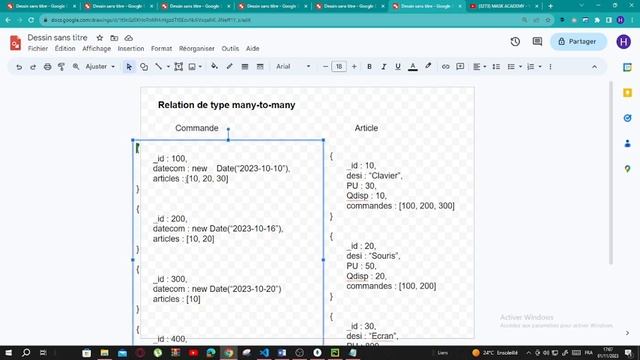Open the Fichier menu
Image resolution: width=640 pixels, height=360 pixels.
pos(38,49)
